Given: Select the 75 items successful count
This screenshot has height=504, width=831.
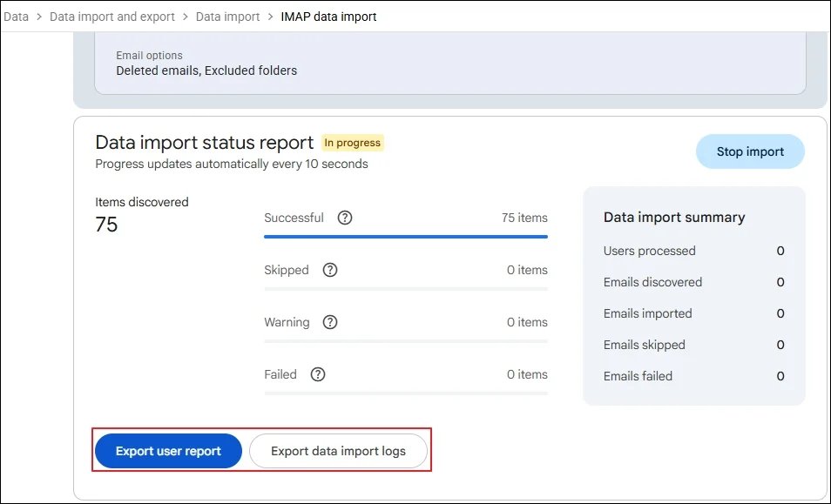Looking at the screenshot, I should [524, 218].
